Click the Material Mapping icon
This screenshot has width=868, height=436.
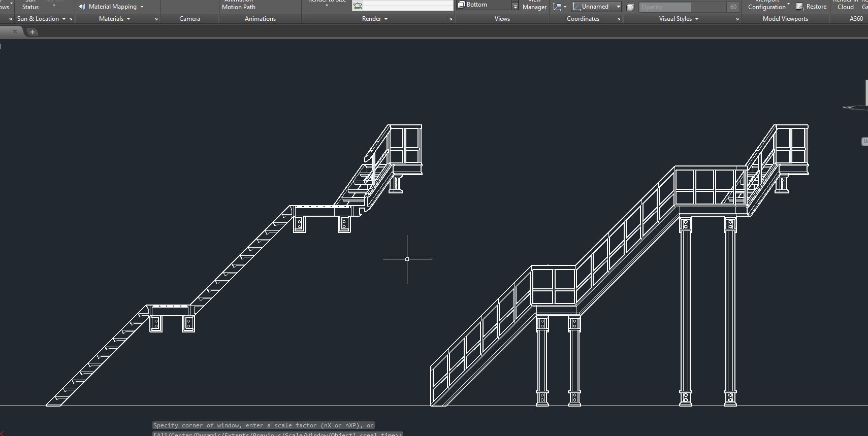(x=82, y=7)
